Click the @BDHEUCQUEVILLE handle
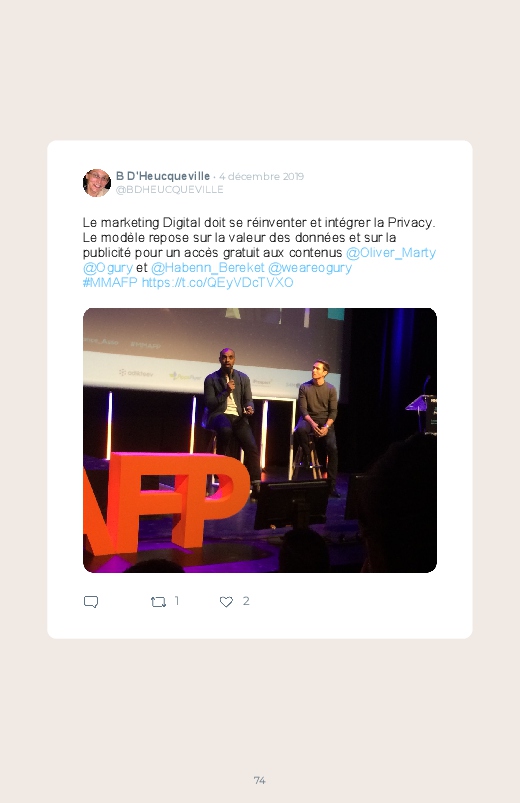520x803 pixels. point(170,189)
